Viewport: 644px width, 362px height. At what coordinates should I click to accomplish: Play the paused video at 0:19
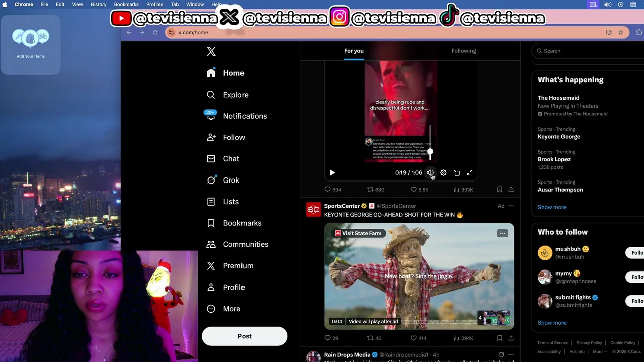pyautogui.click(x=332, y=173)
